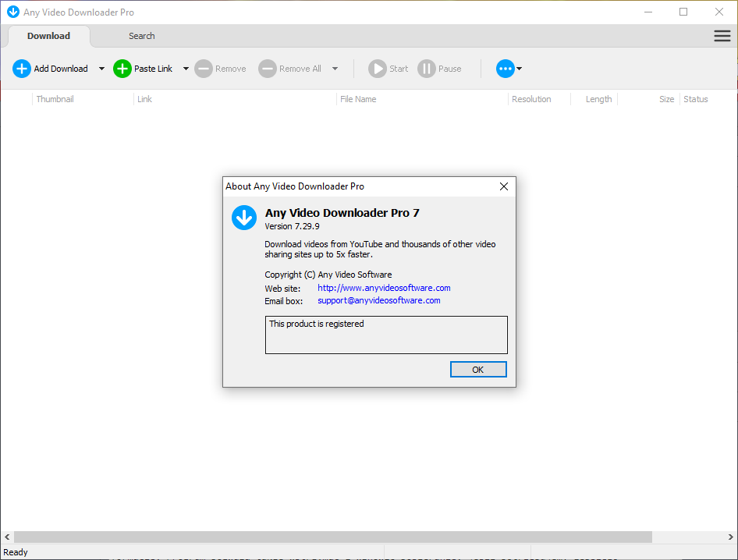Expand the Paste Link dropdown arrow
The height and width of the screenshot is (560, 738).
pyautogui.click(x=186, y=69)
